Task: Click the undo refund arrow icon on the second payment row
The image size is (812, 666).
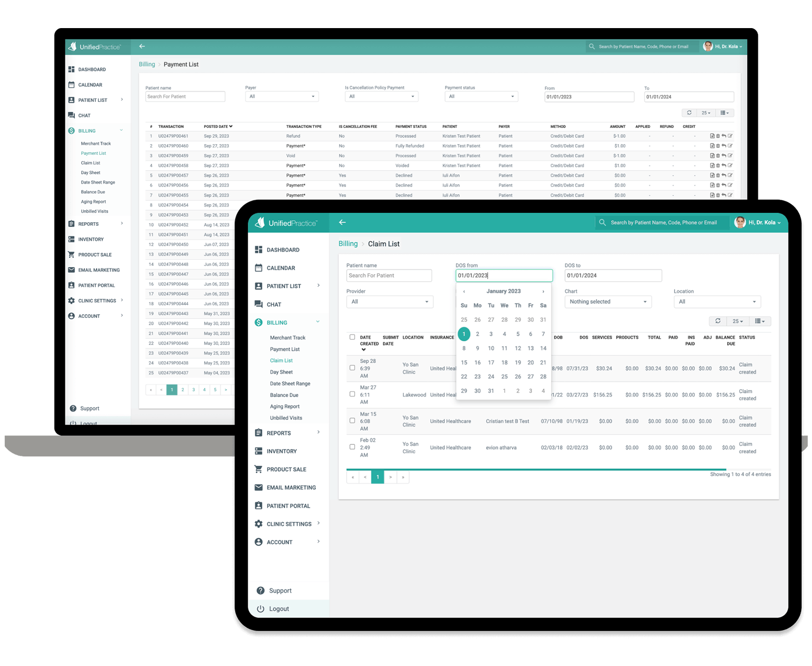Action: click(x=724, y=146)
